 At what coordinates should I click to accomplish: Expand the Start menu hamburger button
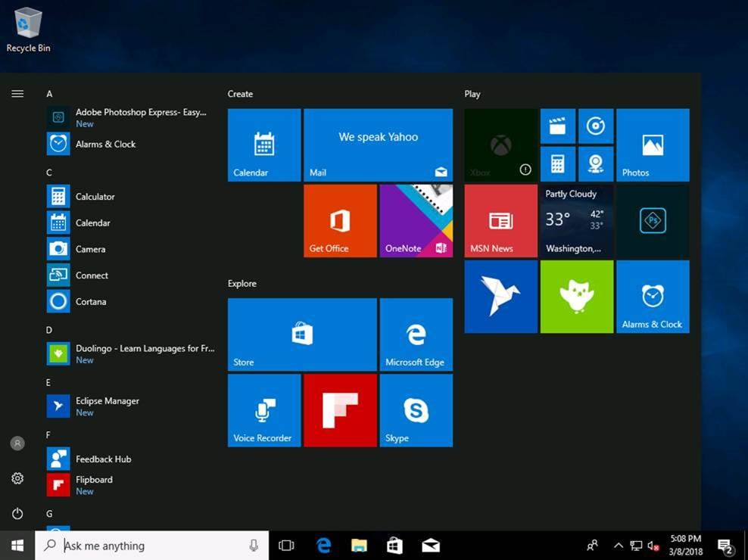(17, 94)
